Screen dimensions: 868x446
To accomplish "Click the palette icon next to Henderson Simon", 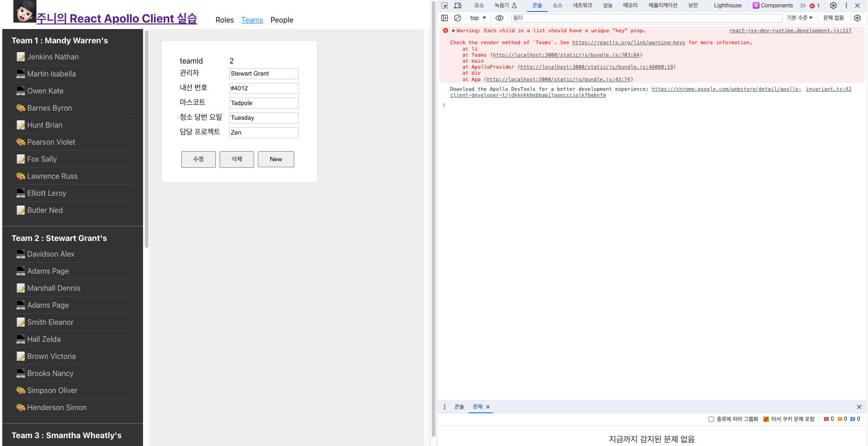I will tap(21, 407).
